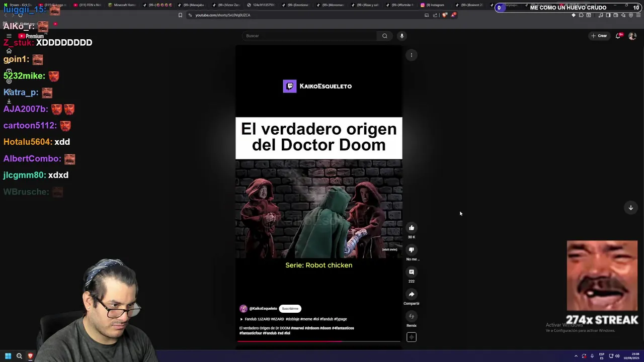Open the browser hamburger menu
This screenshot has width=644, height=362.
[x=638, y=15]
